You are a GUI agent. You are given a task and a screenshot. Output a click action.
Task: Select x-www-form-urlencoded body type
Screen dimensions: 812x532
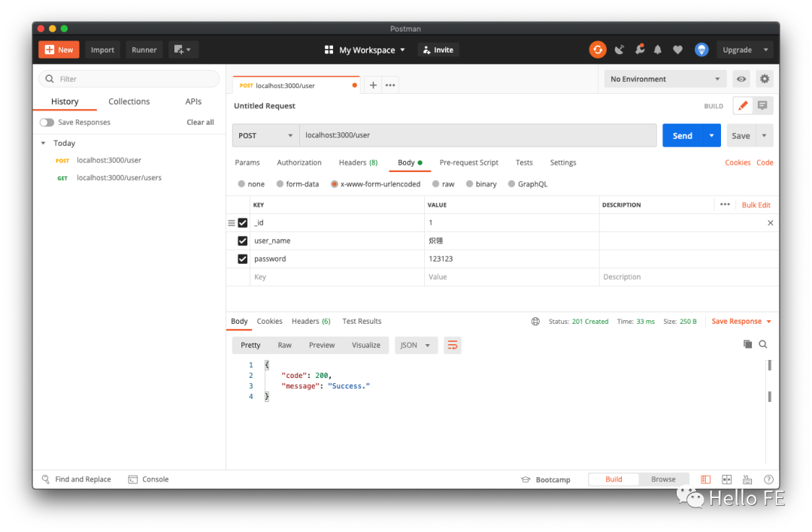pyautogui.click(x=335, y=183)
